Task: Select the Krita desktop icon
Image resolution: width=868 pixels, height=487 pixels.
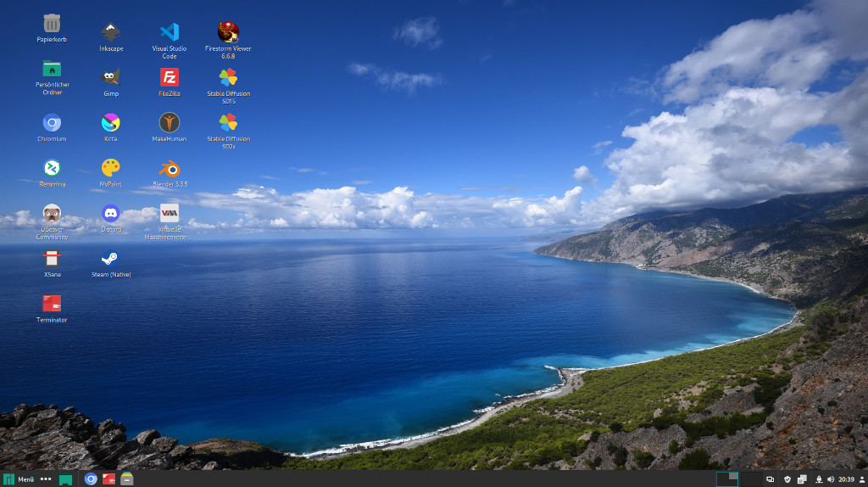Action: tap(111, 123)
